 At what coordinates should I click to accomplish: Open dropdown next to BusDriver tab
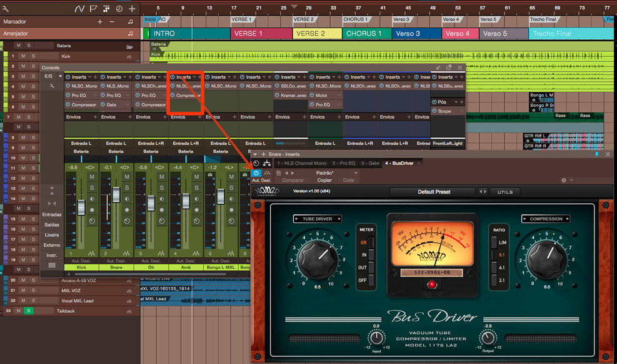point(419,163)
